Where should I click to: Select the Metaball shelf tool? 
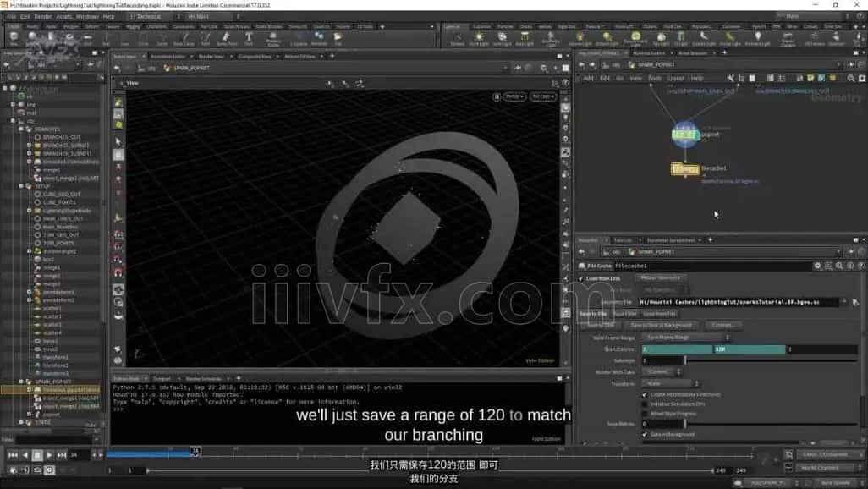tap(320, 38)
